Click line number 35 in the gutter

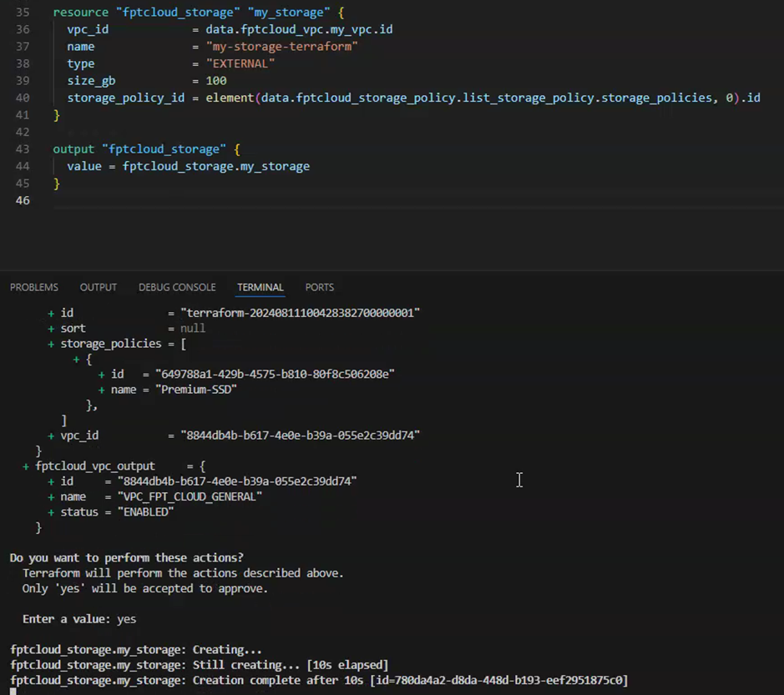point(22,13)
